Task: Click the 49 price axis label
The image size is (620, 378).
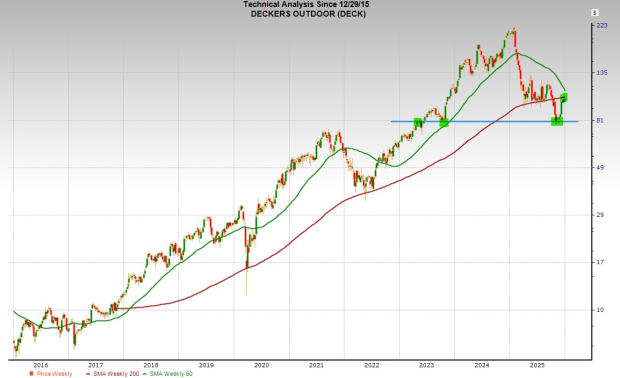Action: (600, 168)
